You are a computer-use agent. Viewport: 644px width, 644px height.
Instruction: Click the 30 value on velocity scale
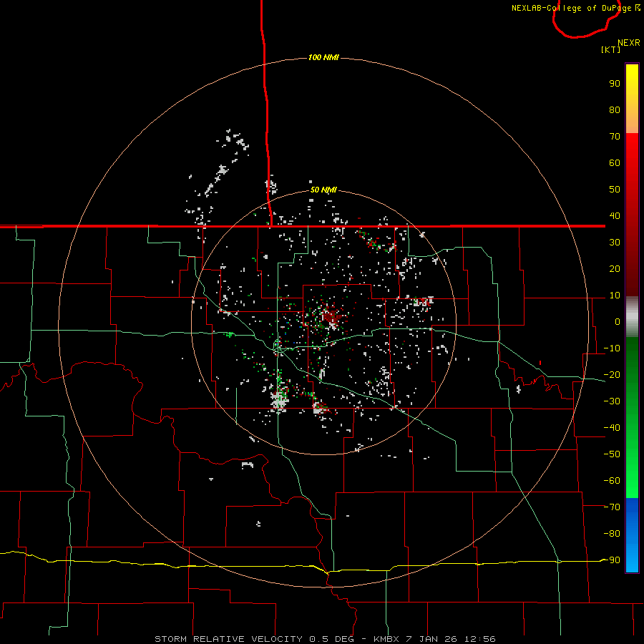pos(615,243)
